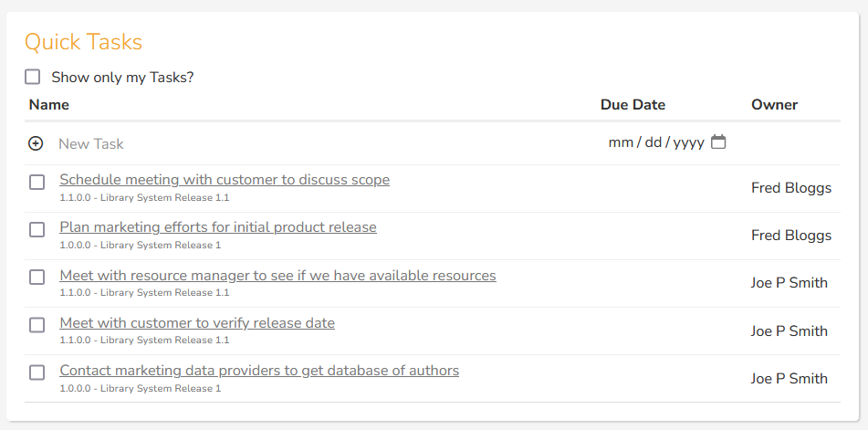This screenshot has height=430, width=868.
Task: Open Contact marketing data providers link
Action: 259,370
